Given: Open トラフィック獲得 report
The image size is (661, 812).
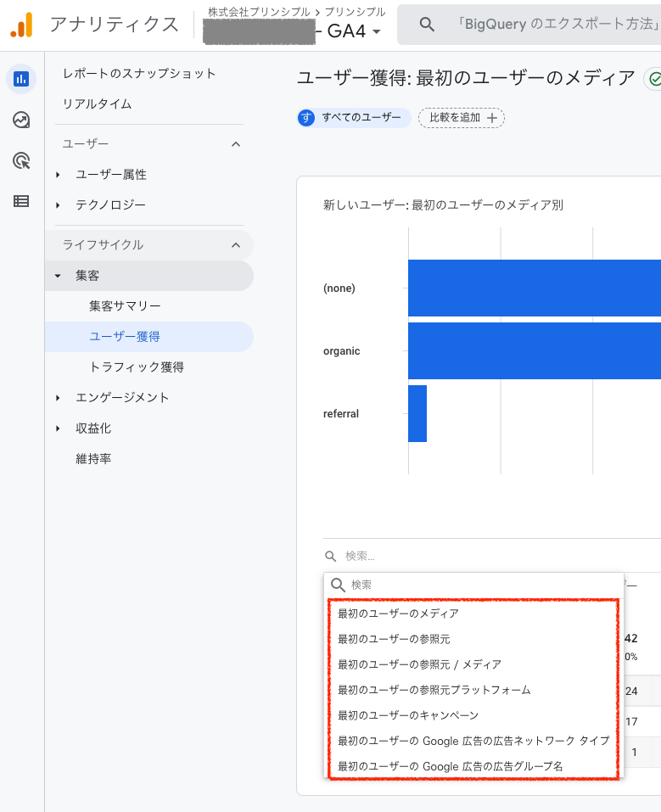Looking at the screenshot, I should coord(137,367).
